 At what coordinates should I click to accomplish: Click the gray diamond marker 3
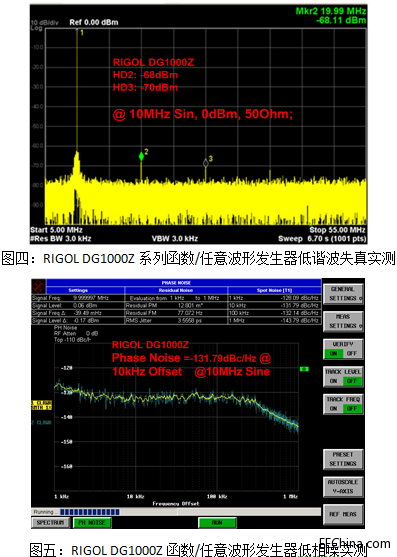[206, 163]
